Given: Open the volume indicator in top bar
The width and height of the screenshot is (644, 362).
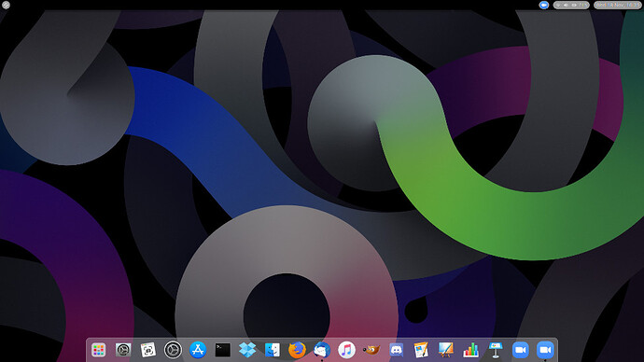Looking at the screenshot, I should [x=566, y=5].
